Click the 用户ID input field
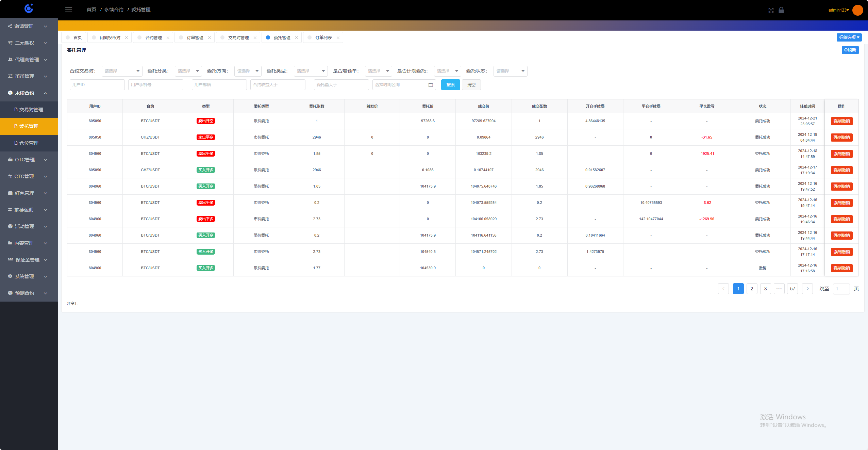Viewport: 868px width, 450px height. [x=97, y=85]
